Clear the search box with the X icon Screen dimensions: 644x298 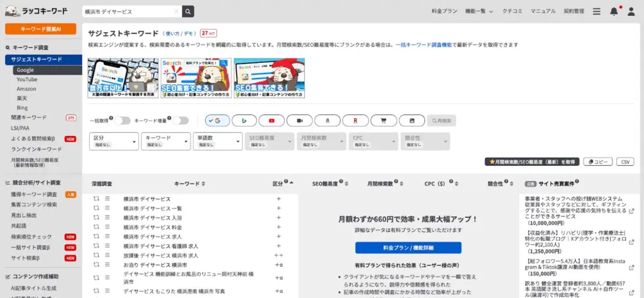[176, 11]
